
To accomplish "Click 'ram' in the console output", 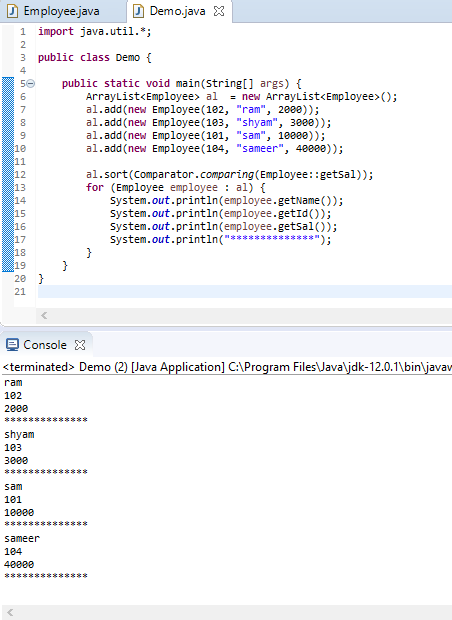I will [13, 383].
